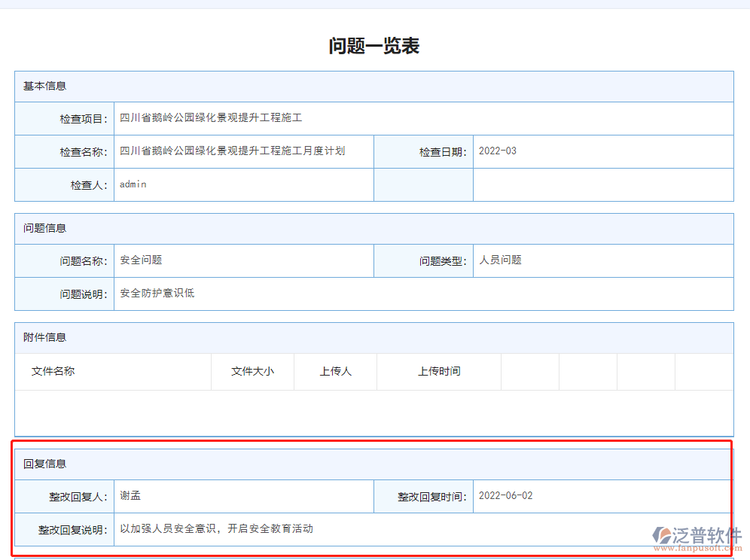Click the 问题类型 value 人员问题
This screenshot has width=750, height=560.
click(501, 260)
